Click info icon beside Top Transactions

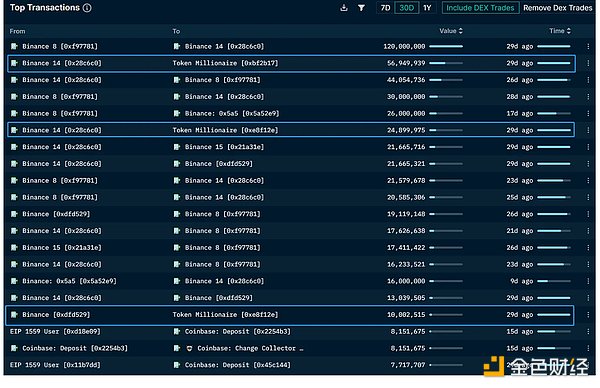click(87, 8)
